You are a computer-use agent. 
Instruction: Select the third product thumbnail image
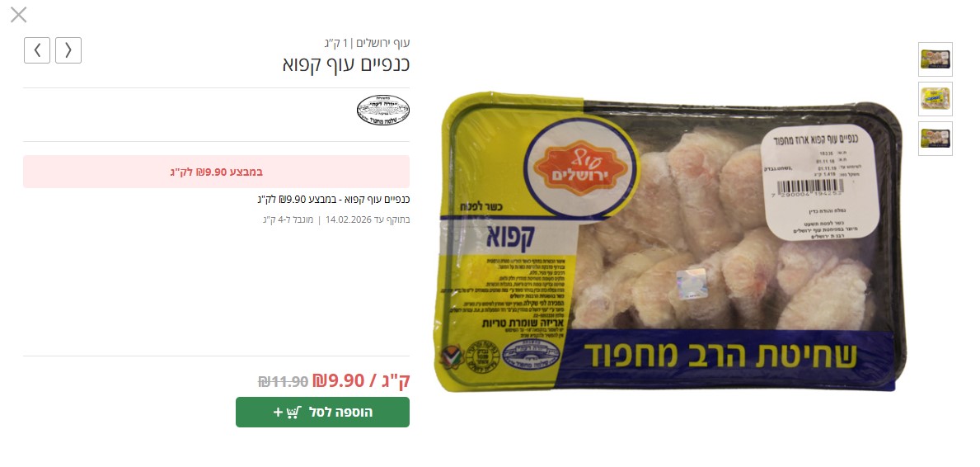point(935,139)
